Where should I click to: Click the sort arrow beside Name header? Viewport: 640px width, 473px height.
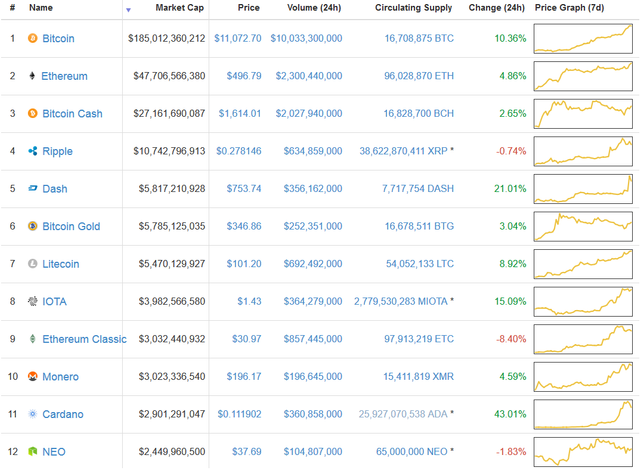(x=128, y=10)
